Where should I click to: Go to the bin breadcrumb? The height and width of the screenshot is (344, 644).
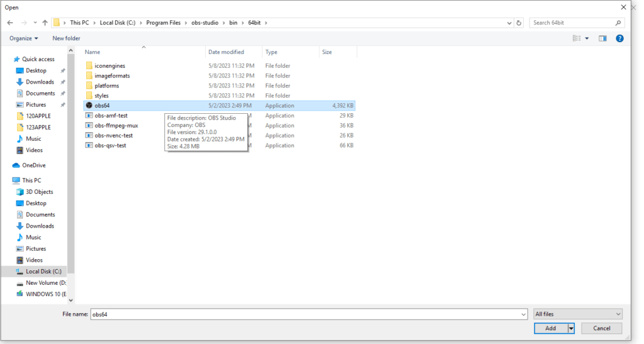pyautogui.click(x=233, y=23)
